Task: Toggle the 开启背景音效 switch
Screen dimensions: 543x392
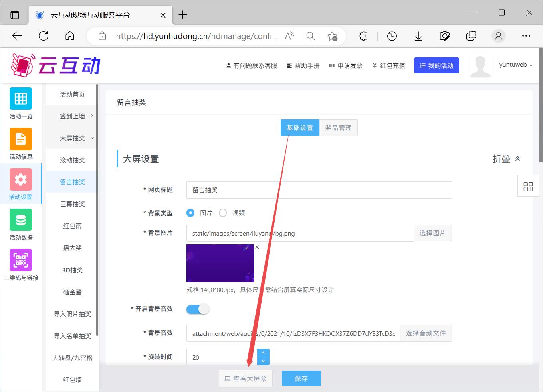Action: point(198,309)
